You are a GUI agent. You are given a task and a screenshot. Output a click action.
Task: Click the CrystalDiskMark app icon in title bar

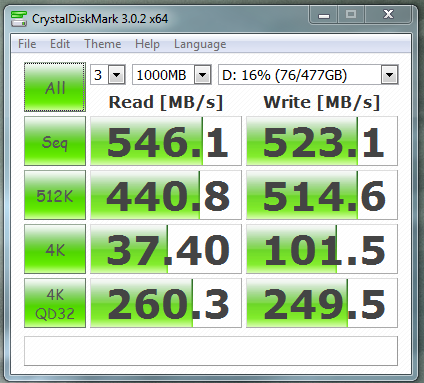click(19, 19)
